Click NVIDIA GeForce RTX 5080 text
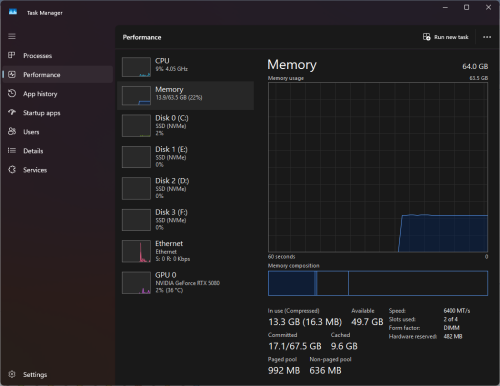This screenshot has width=500, height=386. (188, 283)
